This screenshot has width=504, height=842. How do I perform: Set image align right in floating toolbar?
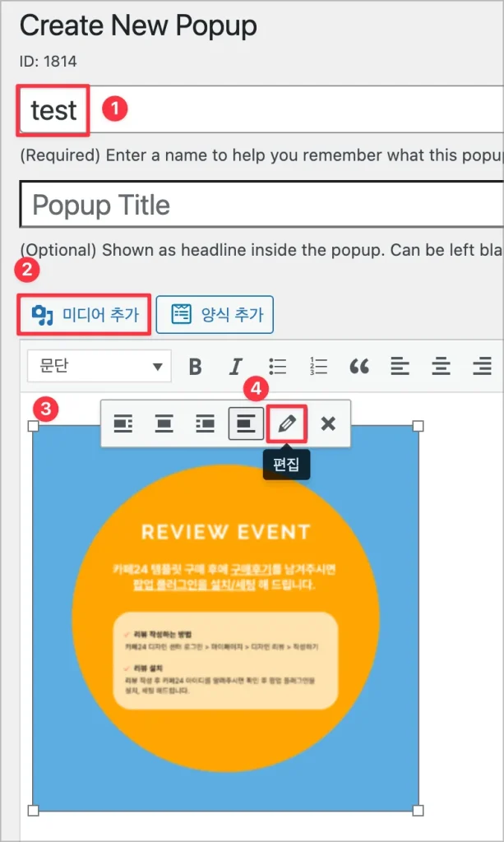(x=205, y=423)
